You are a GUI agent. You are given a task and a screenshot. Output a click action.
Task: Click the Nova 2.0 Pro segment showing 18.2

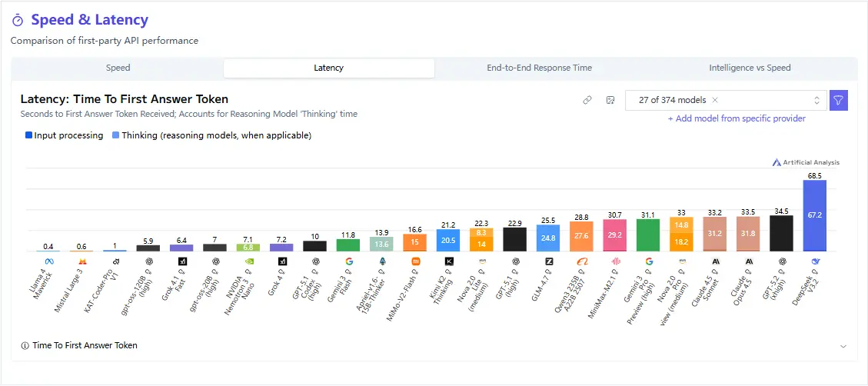681,242
